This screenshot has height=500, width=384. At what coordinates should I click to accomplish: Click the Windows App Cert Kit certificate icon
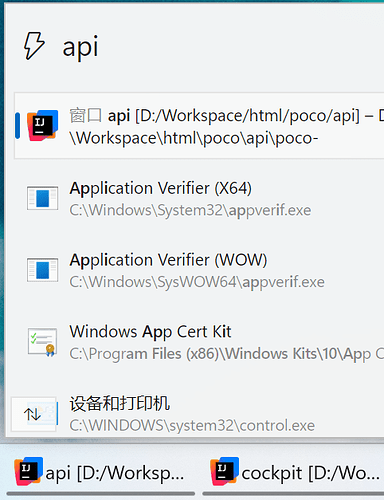pyautogui.click(x=42, y=342)
